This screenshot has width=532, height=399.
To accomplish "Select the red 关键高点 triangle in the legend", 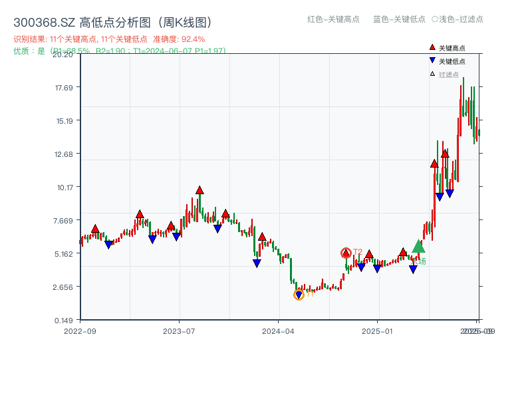I will click(432, 47).
